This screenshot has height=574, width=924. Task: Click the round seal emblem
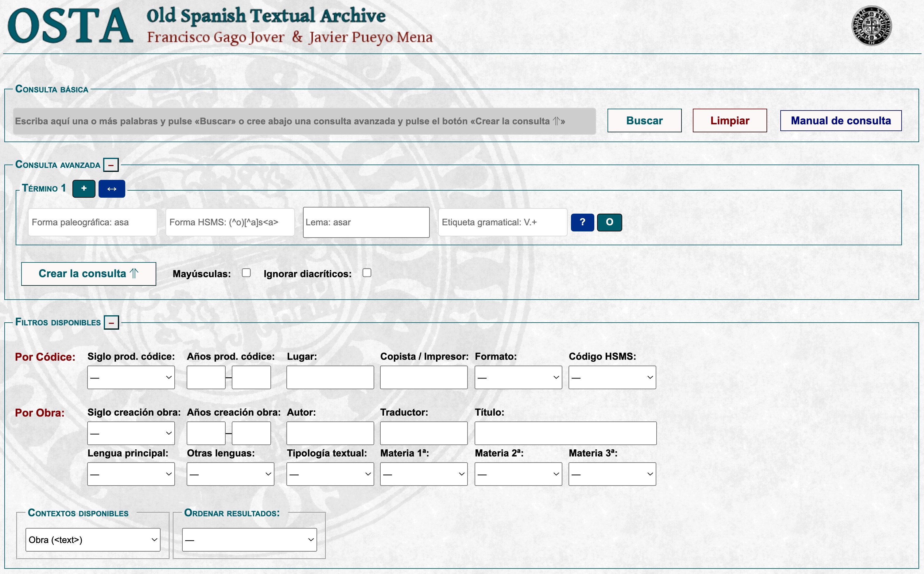[871, 25]
